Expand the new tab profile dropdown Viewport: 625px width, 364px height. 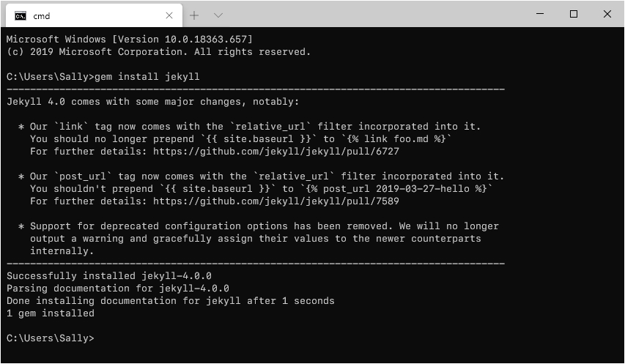point(218,15)
